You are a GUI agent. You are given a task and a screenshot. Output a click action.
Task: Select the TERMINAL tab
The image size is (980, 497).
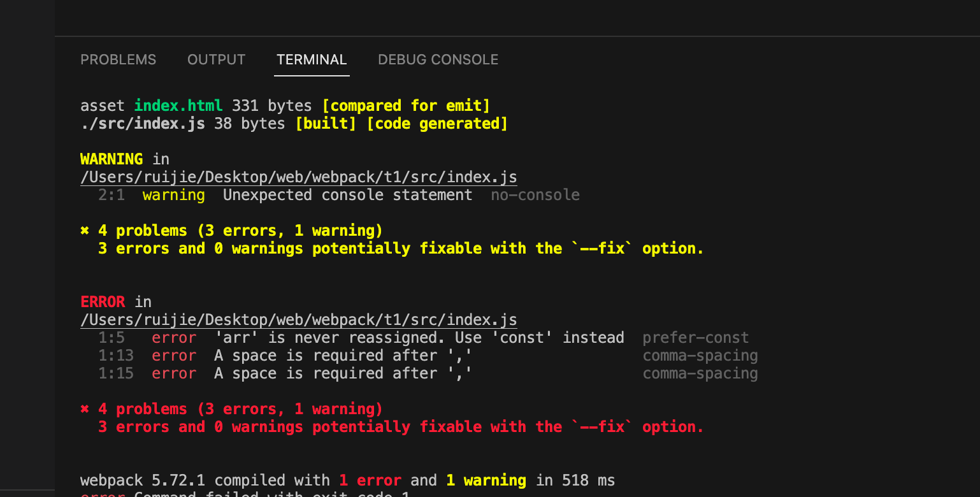point(312,59)
